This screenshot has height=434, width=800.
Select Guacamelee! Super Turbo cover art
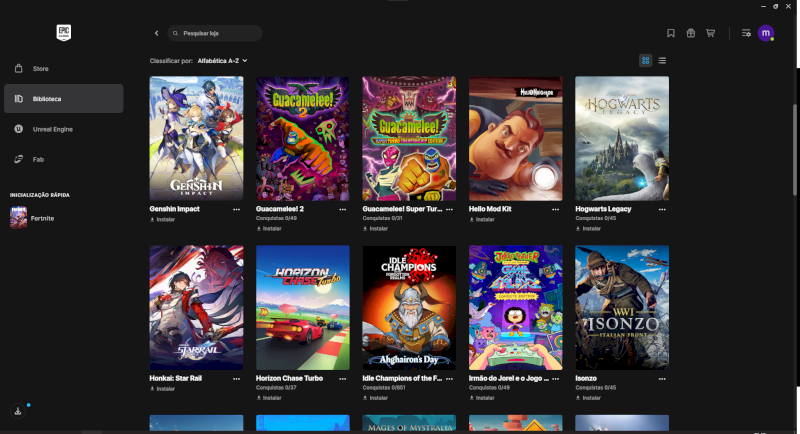pyautogui.click(x=409, y=138)
